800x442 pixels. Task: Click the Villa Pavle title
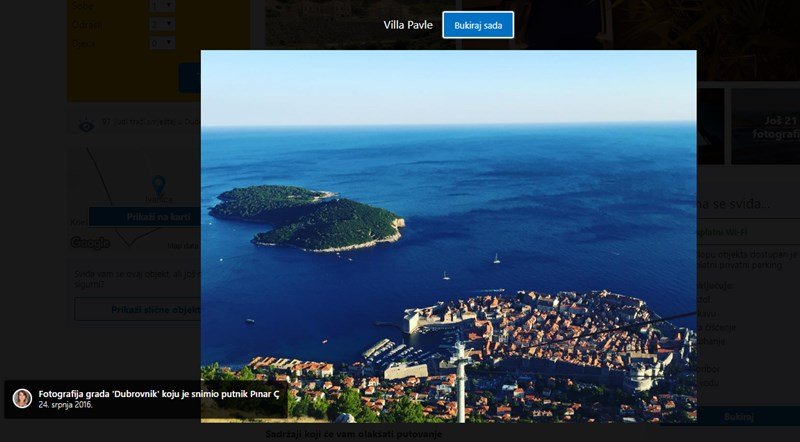coord(408,25)
